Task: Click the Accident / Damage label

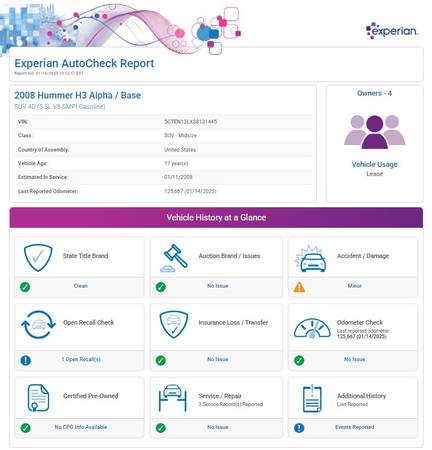Action: pyautogui.click(x=363, y=256)
